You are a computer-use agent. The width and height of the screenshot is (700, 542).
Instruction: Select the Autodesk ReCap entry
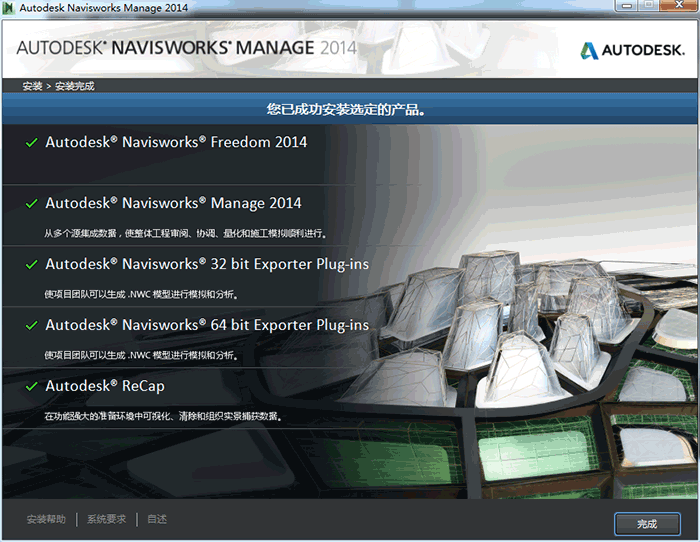[x=105, y=386]
